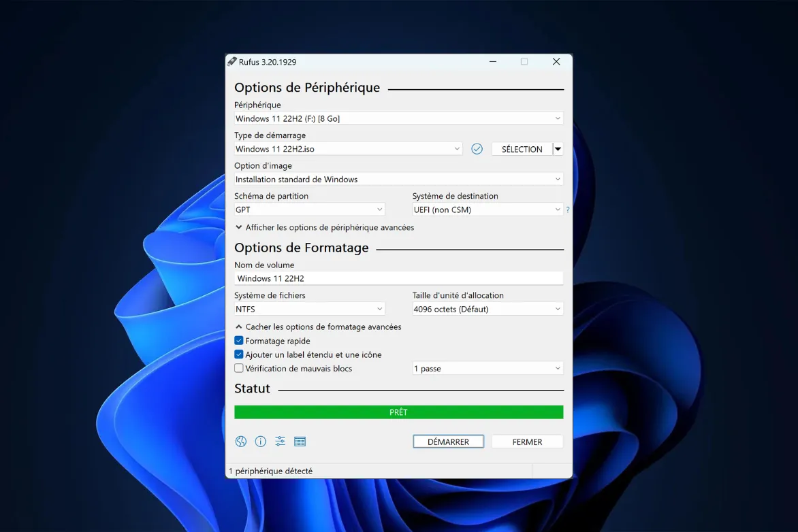
Task: Enable Vérification de mauvais blocs
Action: pyautogui.click(x=239, y=368)
